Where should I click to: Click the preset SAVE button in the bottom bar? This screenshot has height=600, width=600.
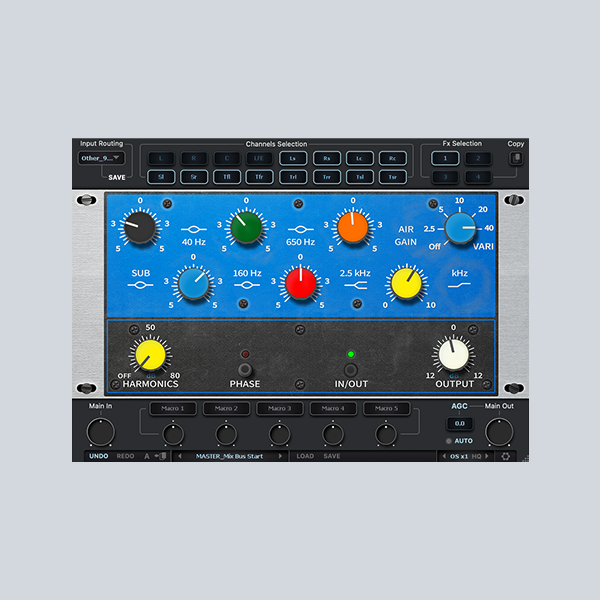pos(332,456)
